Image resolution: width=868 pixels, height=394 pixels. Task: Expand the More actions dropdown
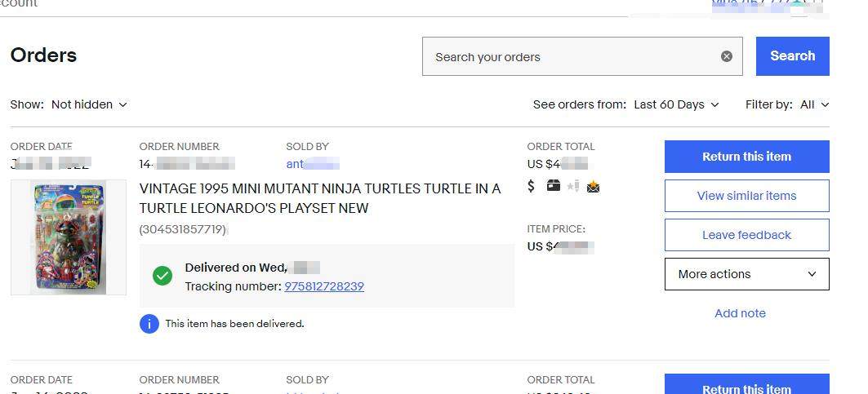[x=746, y=274]
